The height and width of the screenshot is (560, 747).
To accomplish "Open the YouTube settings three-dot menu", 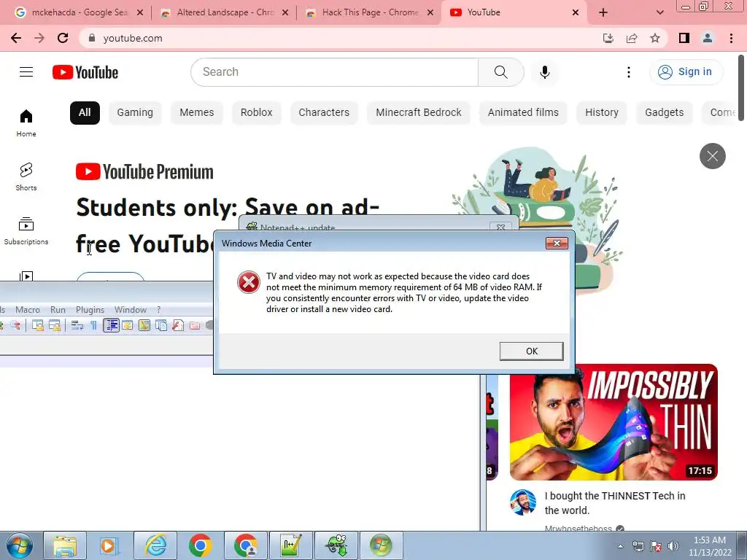I will [628, 72].
